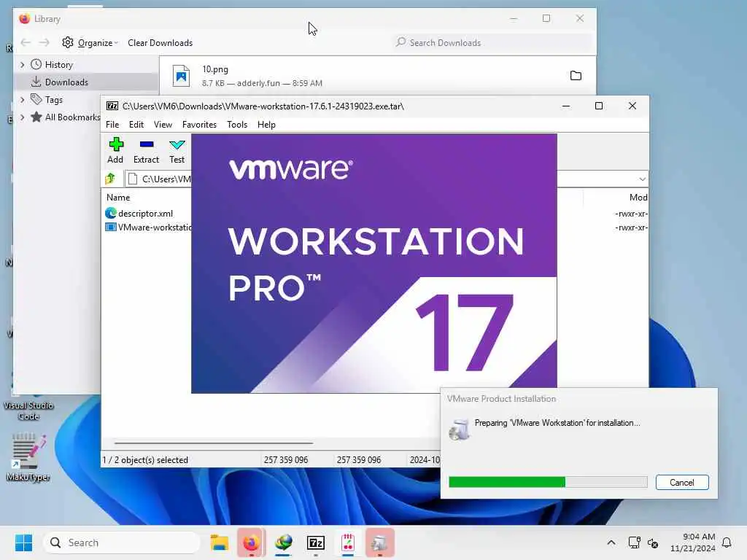The width and height of the screenshot is (747, 560).
Task: Click the forward arrow in Library window
Action: 44,43
